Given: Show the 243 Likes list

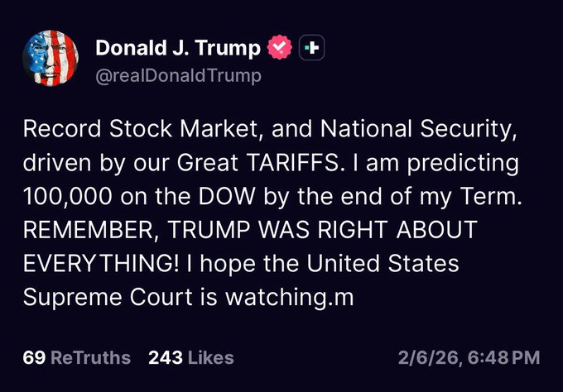Looking at the screenshot, I should 190,357.
